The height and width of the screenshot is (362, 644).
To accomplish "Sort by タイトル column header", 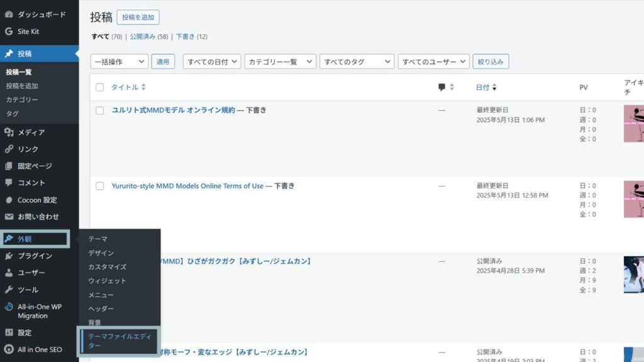I will (125, 87).
